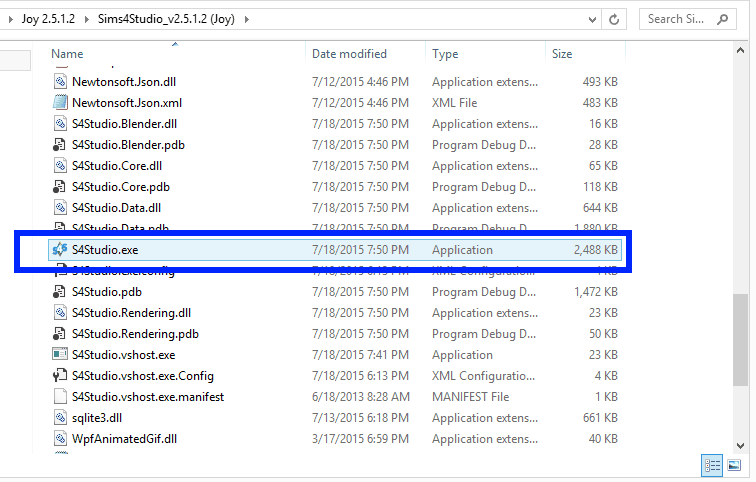Select the S4Studio.Rendering.pdb file name
Screen dimensions: 756x482
pos(135,334)
